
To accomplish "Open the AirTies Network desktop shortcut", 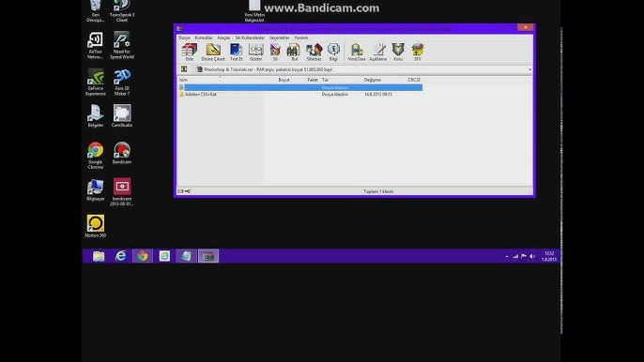I will click(96, 45).
